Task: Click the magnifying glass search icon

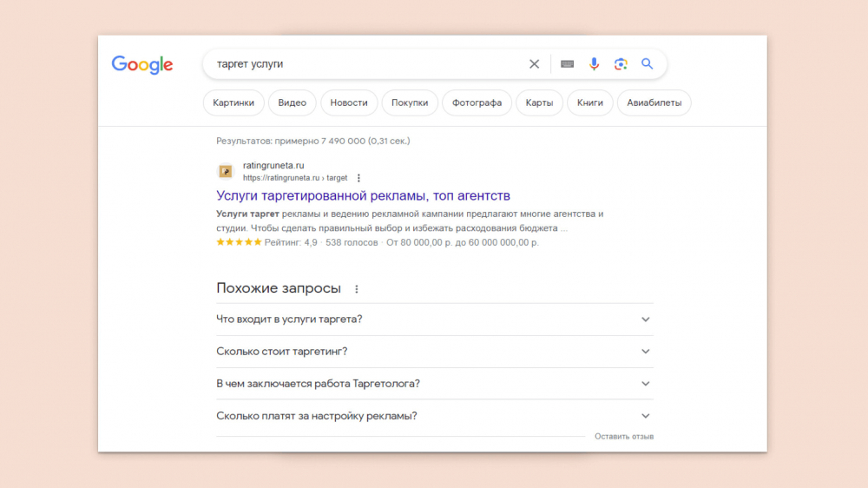Action: pyautogui.click(x=648, y=63)
